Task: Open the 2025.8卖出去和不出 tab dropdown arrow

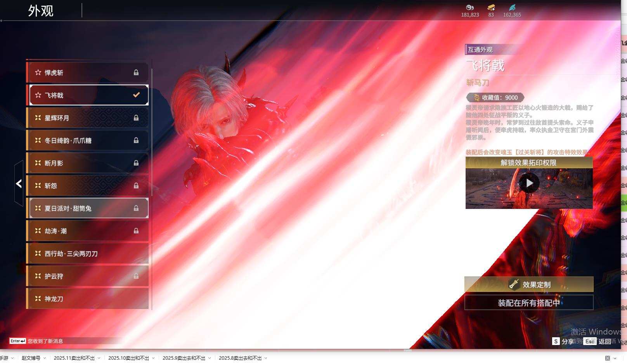Action: click(x=266, y=358)
